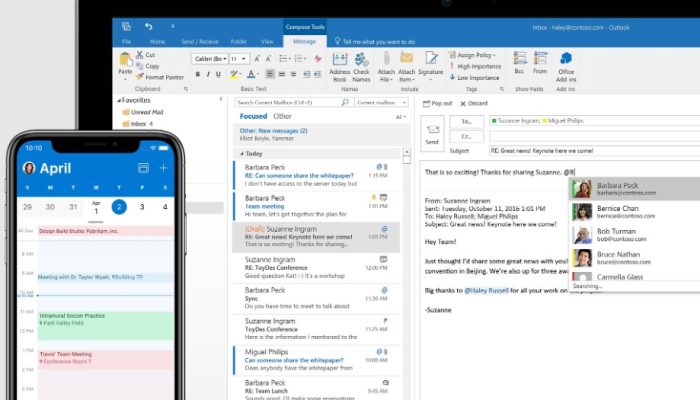Click the Attach Item icon
The width and height of the screenshot is (700, 400).
tap(406, 58)
